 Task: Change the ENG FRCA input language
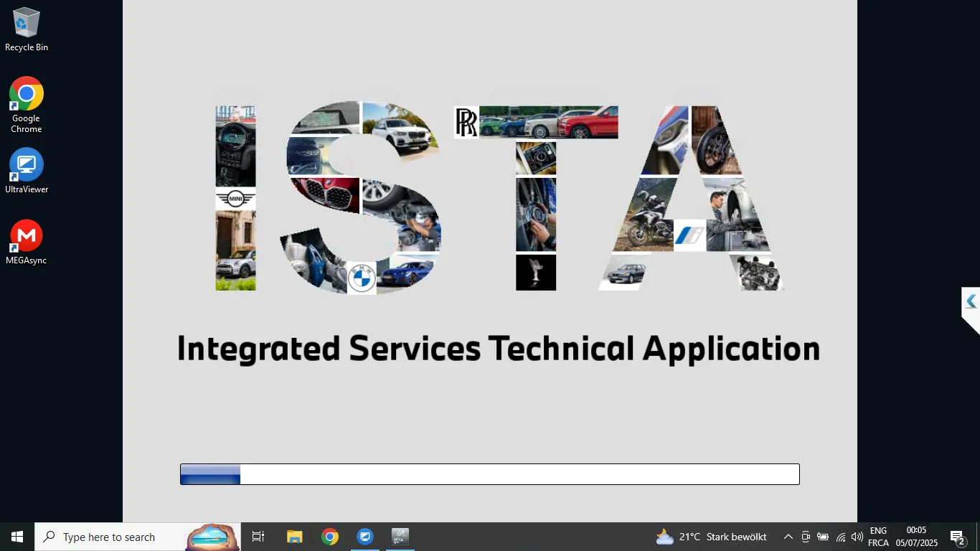click(x=878, y=537)
